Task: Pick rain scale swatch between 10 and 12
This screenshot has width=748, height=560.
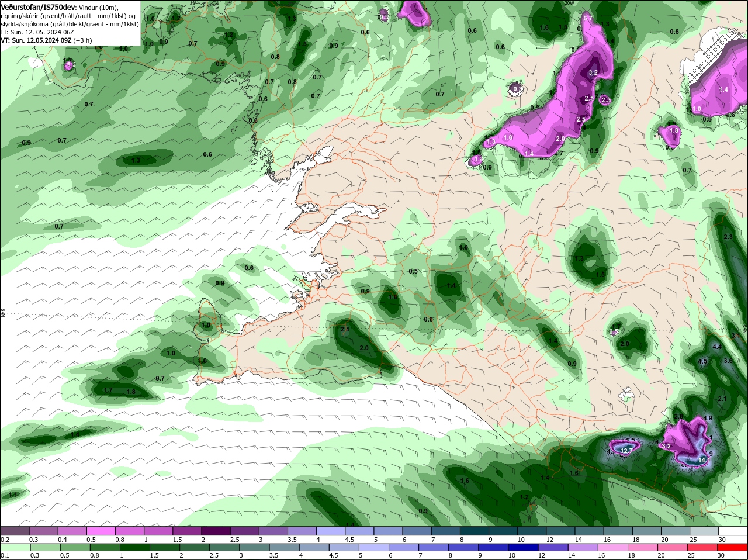Action: tap(524, 547)
